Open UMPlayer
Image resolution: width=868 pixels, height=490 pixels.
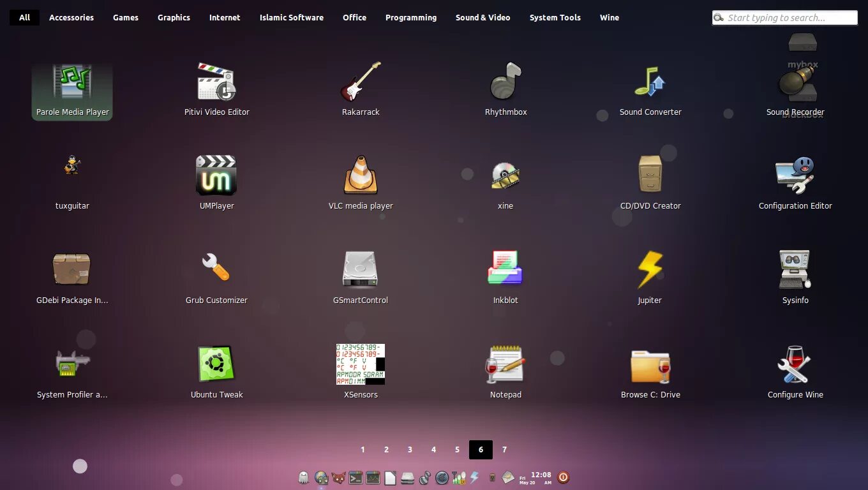click(x=216, y=184)
